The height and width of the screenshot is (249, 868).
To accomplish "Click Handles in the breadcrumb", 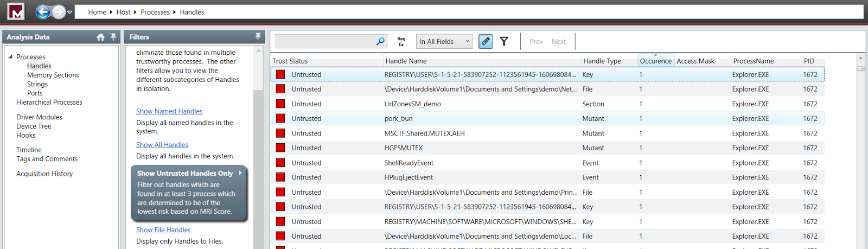I will pos(192,12).
